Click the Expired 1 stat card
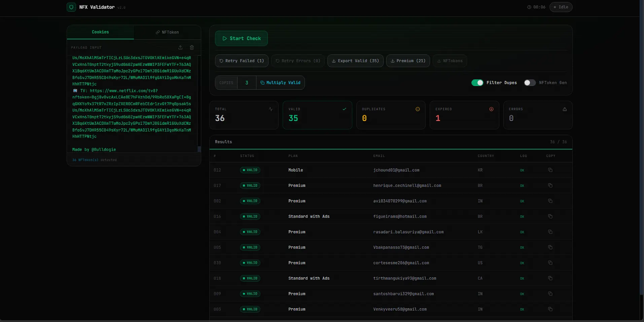Viewport: 644px width, 322px height. (464, 115)
